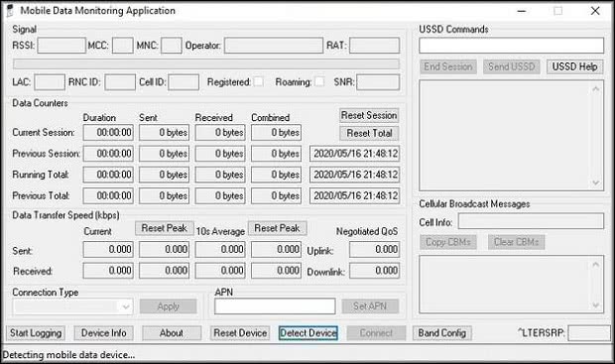Click Current Session Sent bytes value

(165, 133)
